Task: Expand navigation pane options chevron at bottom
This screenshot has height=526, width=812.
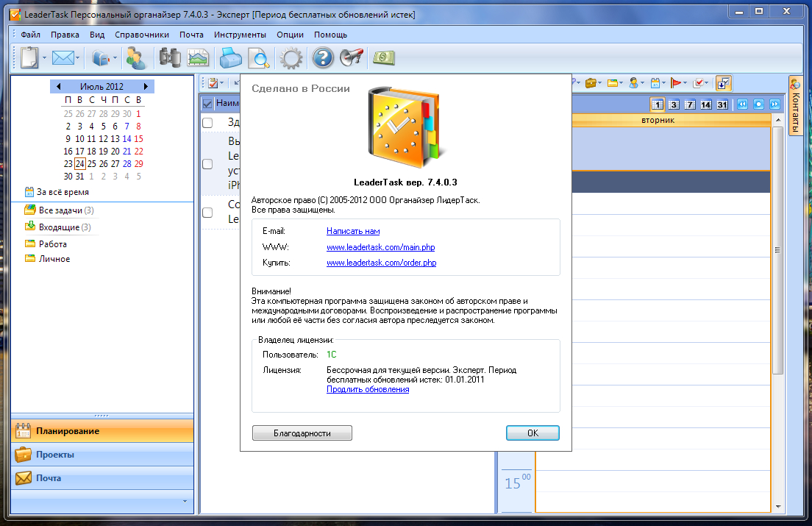Action: [x=185, y=501]
